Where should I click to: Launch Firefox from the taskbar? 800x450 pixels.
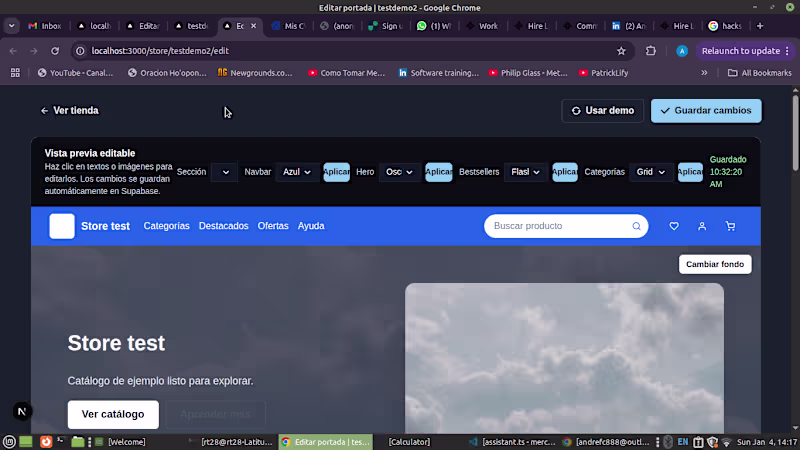click(x=46, y=442)
